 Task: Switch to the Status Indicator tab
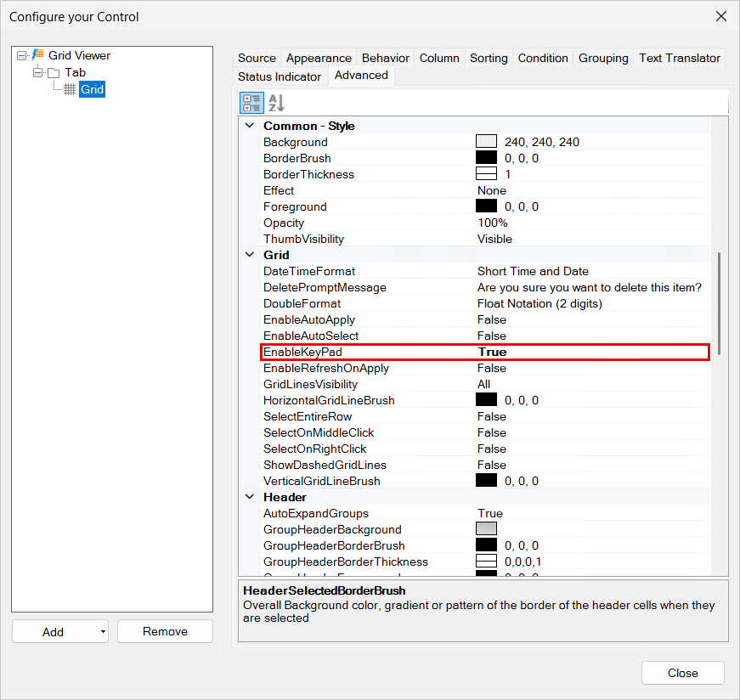[280, 76]
